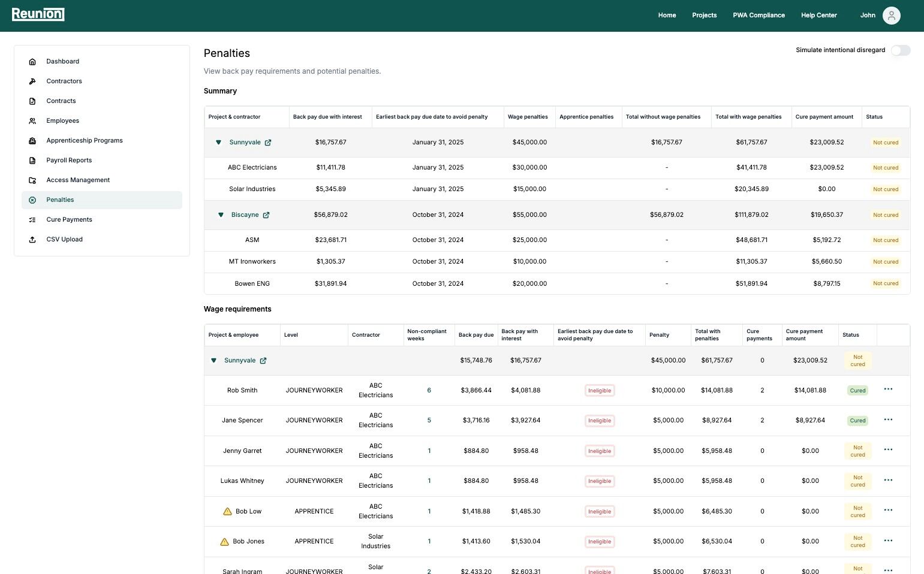The width and height of the screenshot is (924, 574).
Task: Collapse the Biscayne row in Summary table
Action: pyautogui.click(x=221, y=215)
